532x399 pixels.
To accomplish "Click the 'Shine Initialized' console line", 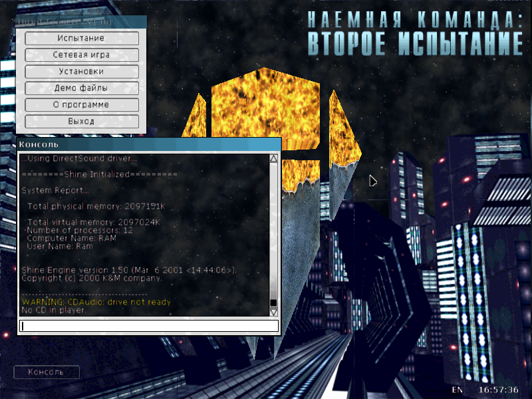I will point(99,174).
